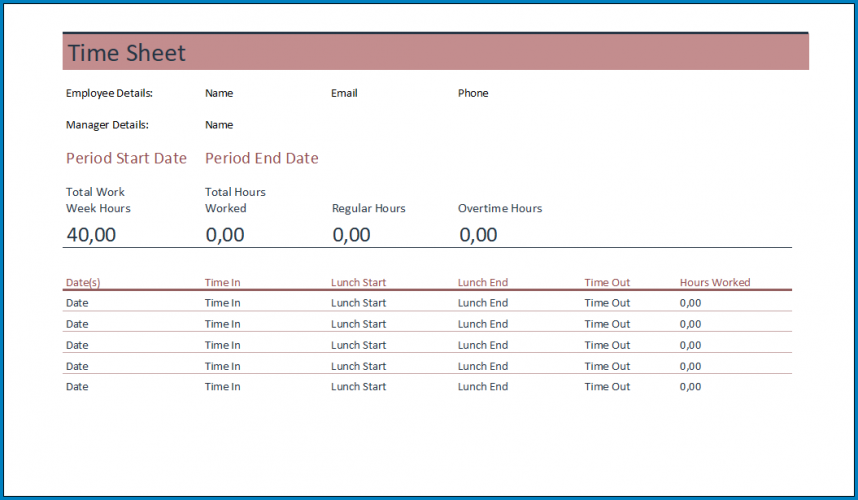Viewport: 858px width, 500px height.
Task: Click the Period End Date field
Action: click(x=262, y=158)
